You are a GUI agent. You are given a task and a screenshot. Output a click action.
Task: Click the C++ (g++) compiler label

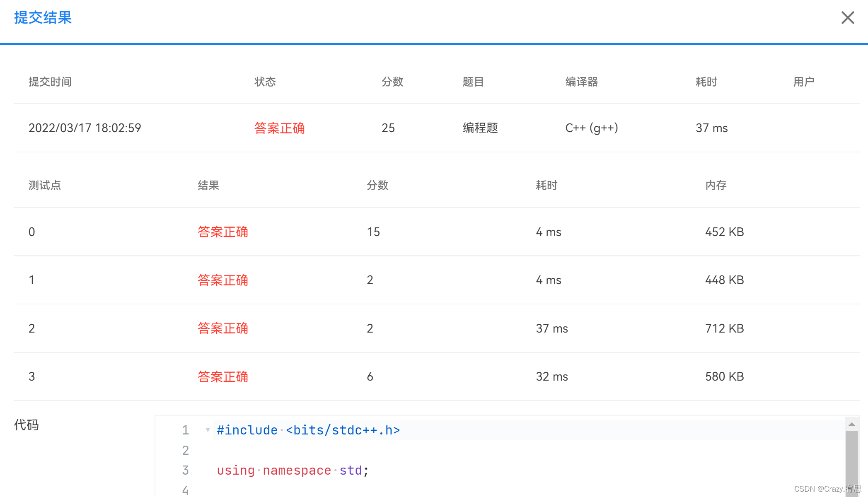(x=591, y=128)
